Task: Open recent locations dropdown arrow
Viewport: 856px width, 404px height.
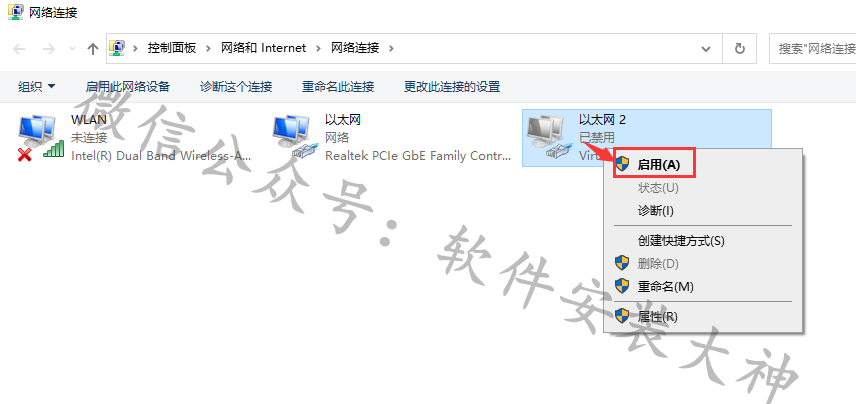Action: point(73,49)
